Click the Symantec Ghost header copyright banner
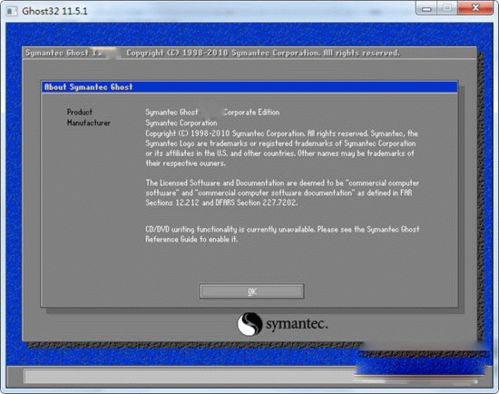This screenshot has width=499, height=394. [x=249, y=53]
